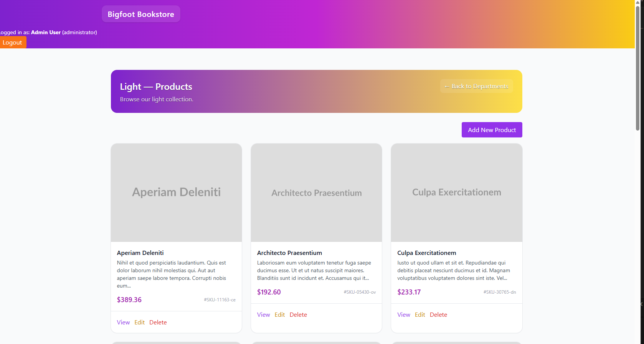This screenshot has height=344, width=644.
Task: Click Add New Product button
Action: 492,130
